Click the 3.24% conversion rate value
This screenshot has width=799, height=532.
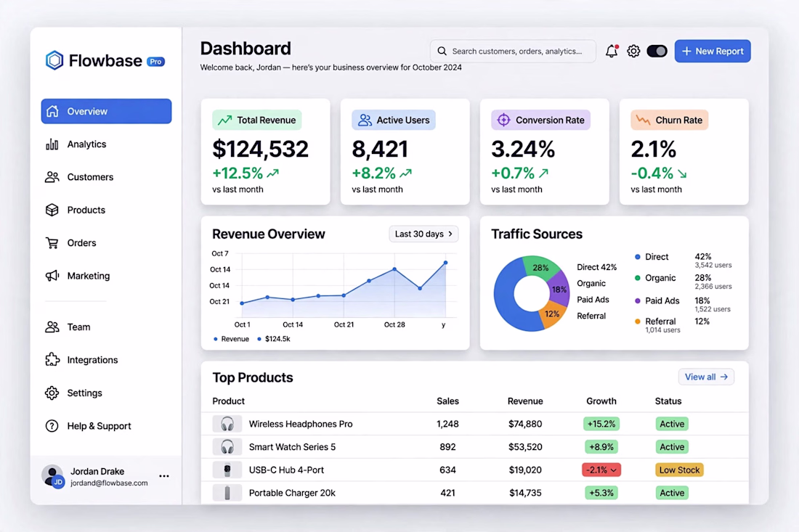[523, 150]
